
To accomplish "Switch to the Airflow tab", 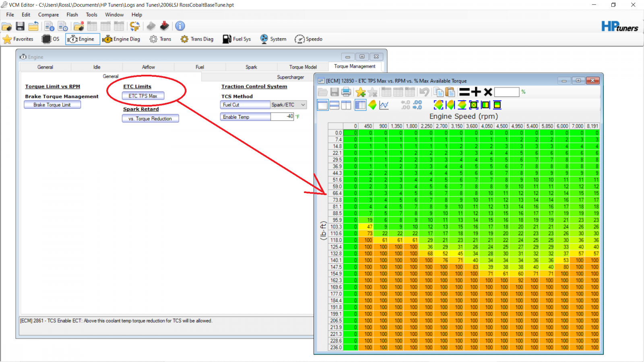I will coord(149,67).
